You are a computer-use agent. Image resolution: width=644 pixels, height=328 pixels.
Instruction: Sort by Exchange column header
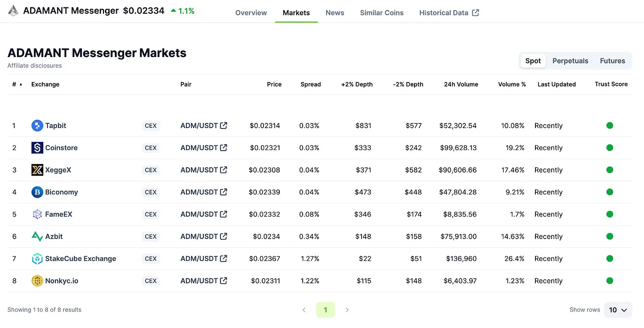click(x=45, y=84)
